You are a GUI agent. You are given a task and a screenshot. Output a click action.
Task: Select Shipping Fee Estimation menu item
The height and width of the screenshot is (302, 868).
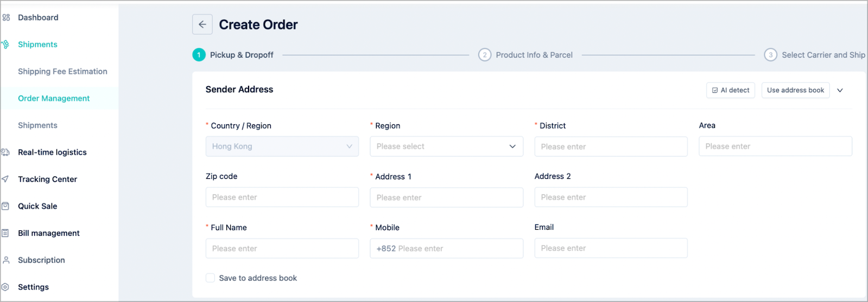pos(62,71)
